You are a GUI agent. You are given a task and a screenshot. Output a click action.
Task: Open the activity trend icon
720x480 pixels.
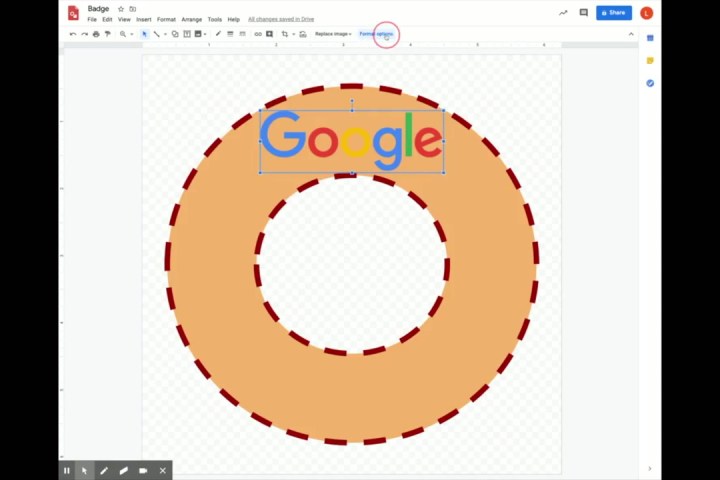tap(563, 13)
